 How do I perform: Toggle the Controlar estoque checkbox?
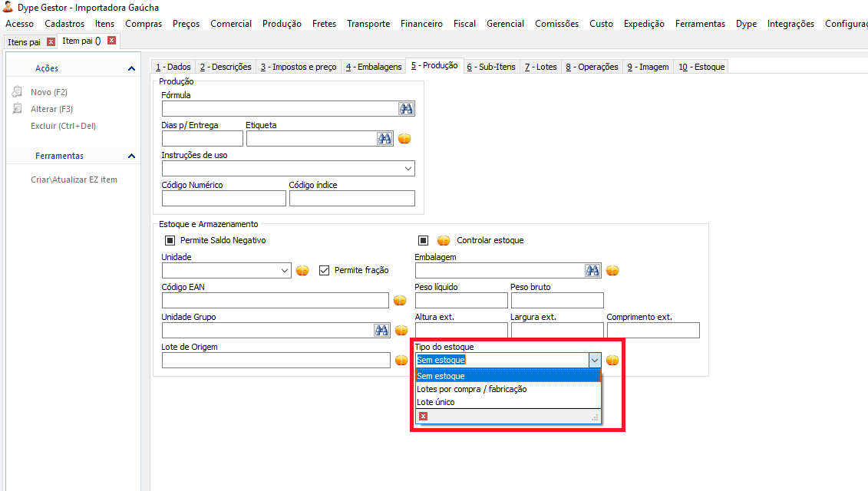click(423, 240)
